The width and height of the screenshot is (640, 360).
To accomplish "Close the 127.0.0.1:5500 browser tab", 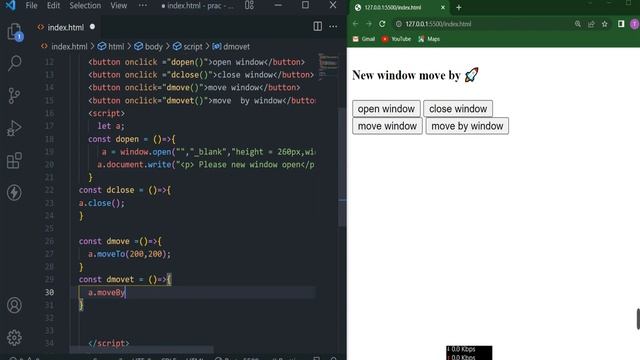I will 443,7.
